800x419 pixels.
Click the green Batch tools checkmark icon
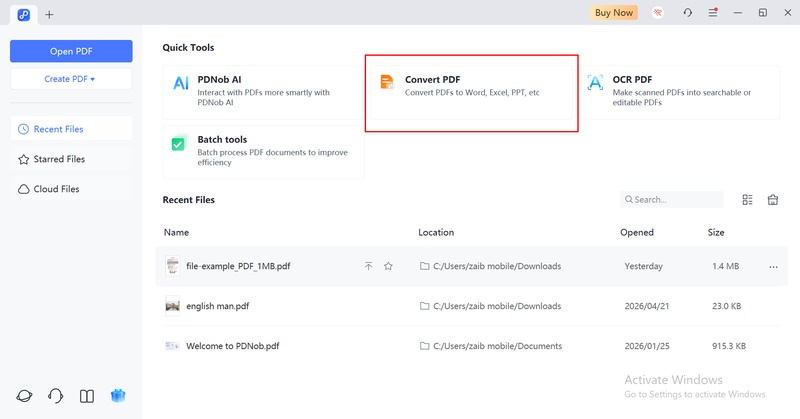point(178,144)
